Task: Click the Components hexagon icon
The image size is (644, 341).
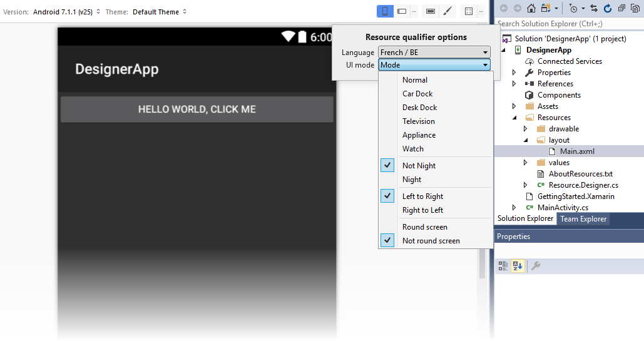Action: point(529,95)
